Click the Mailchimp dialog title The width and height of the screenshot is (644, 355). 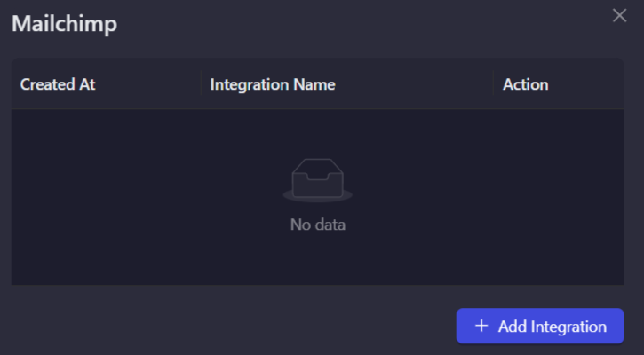point(65,23)
